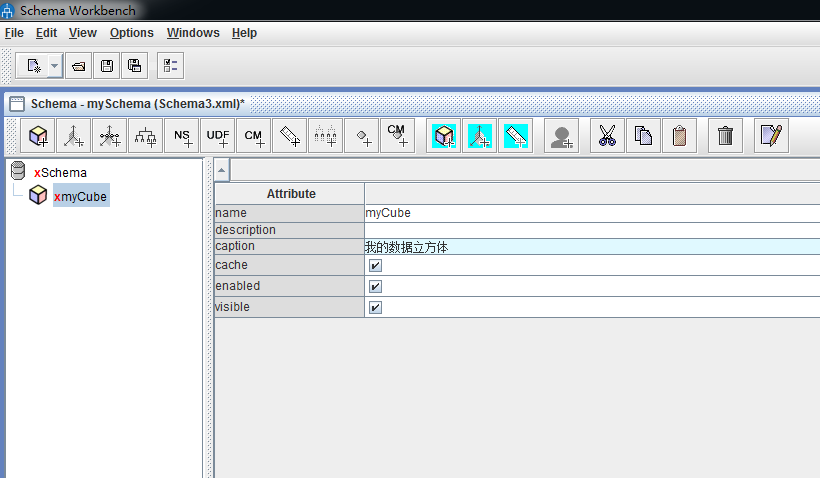820x478 pixels.
Task: Click the Schema - mySchema window title bar
Action: (413, 104)
